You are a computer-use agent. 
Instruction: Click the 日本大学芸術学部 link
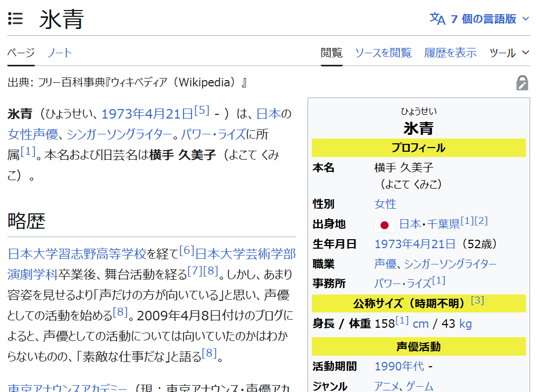pos(245,254)
